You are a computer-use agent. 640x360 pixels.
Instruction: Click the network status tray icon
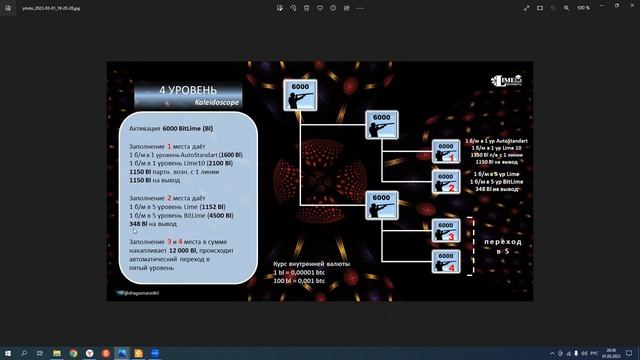pos(569,353)
